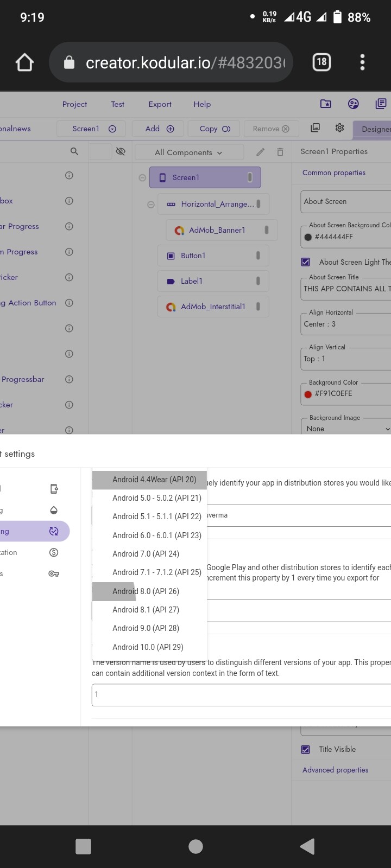Screen dimensions: 391x868
Task: Select Android 7.0 (API 24) from the list
Action: click(x=146, y=554)
